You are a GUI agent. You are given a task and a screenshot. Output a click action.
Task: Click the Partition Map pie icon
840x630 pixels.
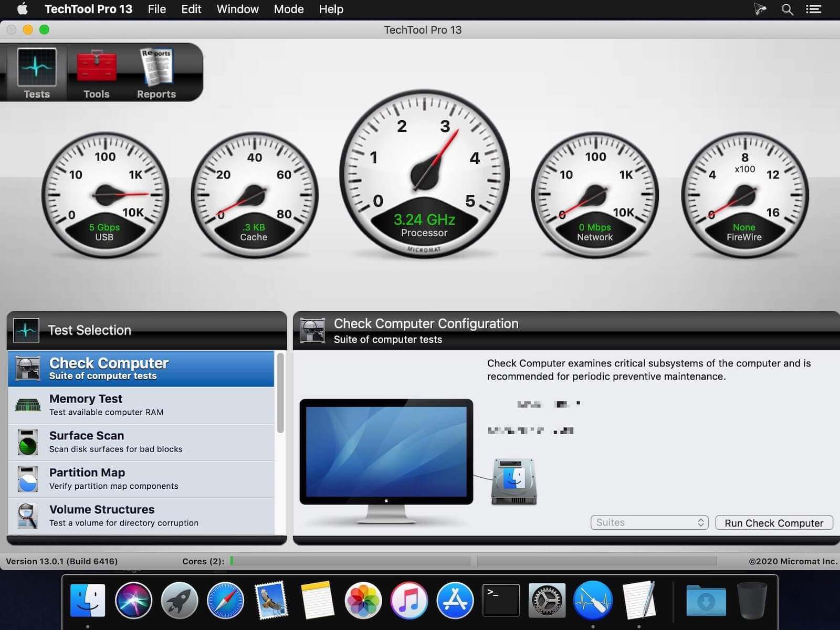[x=27, y=479]
